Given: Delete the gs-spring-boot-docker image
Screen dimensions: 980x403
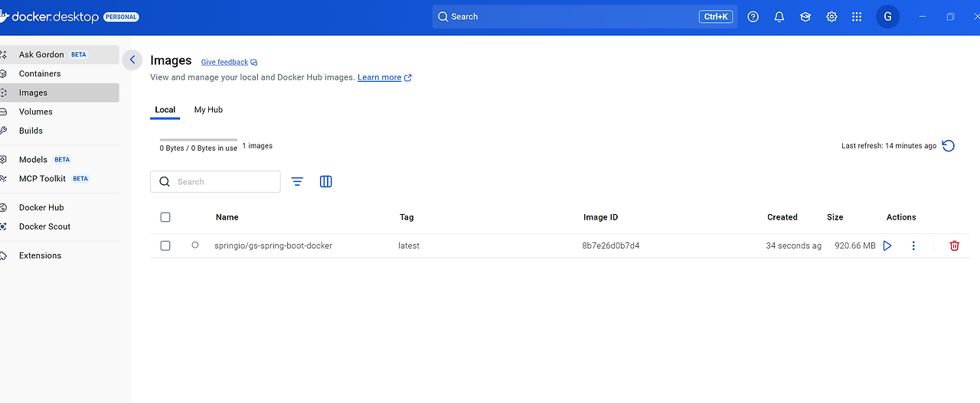Looking at the screenshot, I should point(954,245).
